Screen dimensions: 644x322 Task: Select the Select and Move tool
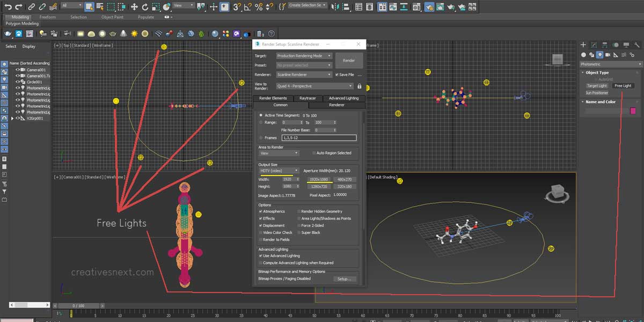tap(133, 6)
